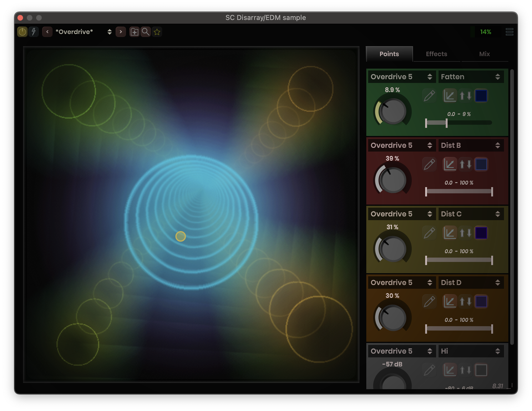Click the lightning bolt icon in toolbar
Image resolution: width=532 pixels, height=411 pixels.
click(x=34, y=32)
